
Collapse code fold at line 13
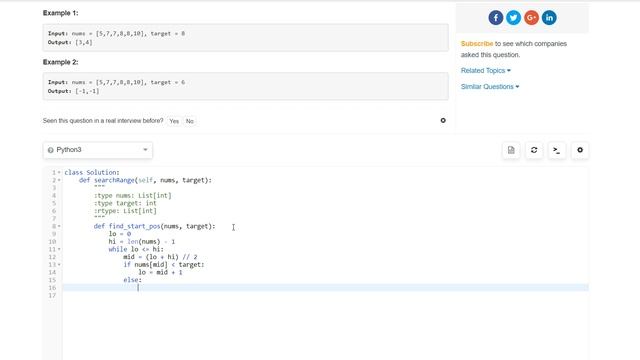point(59,264)
